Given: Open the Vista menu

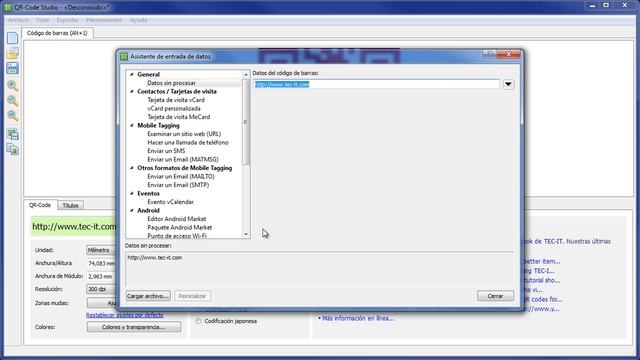Looking at the screenshot, I should [x=42, y=20].
